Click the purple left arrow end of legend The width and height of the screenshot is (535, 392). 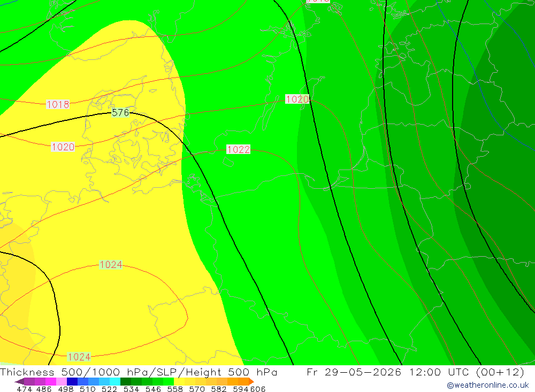19,381
